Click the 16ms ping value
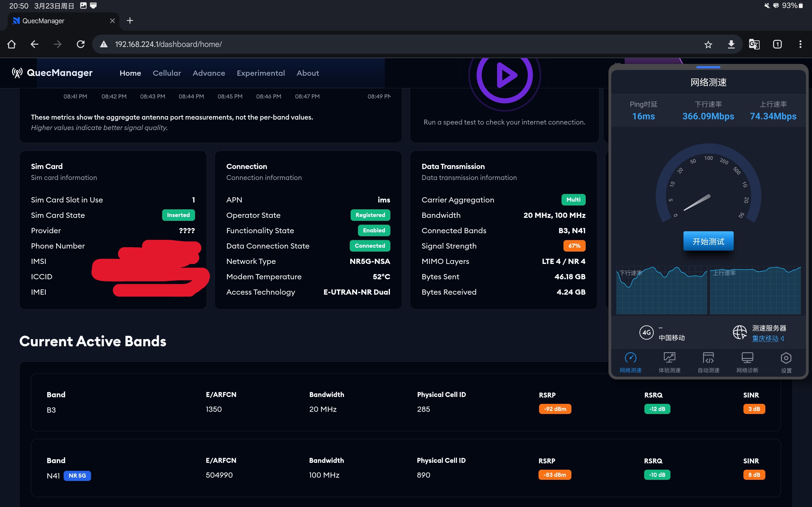 coord(643,116)
